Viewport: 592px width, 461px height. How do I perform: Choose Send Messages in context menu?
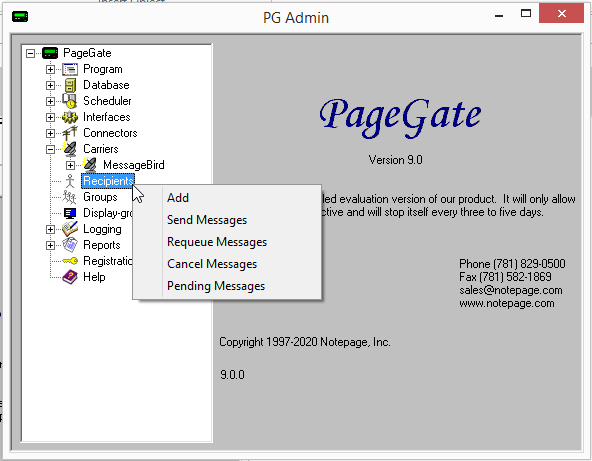click(227, 220)
